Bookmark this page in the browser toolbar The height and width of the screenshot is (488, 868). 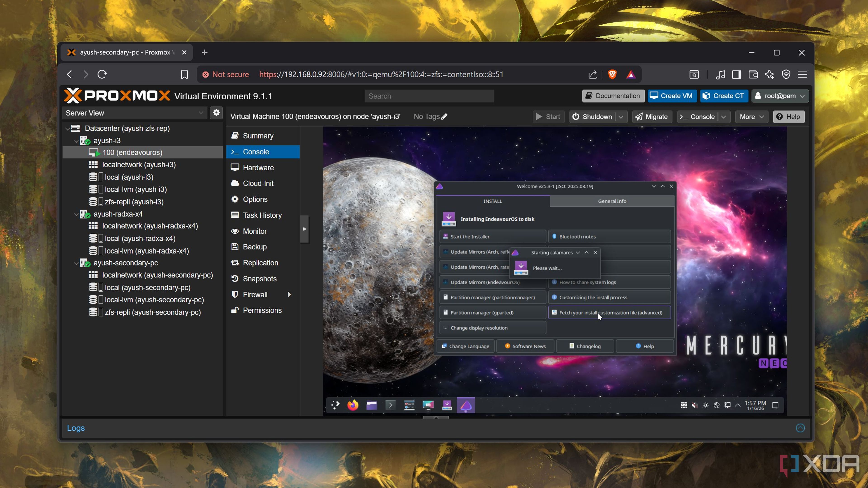[x=184, y=74]
